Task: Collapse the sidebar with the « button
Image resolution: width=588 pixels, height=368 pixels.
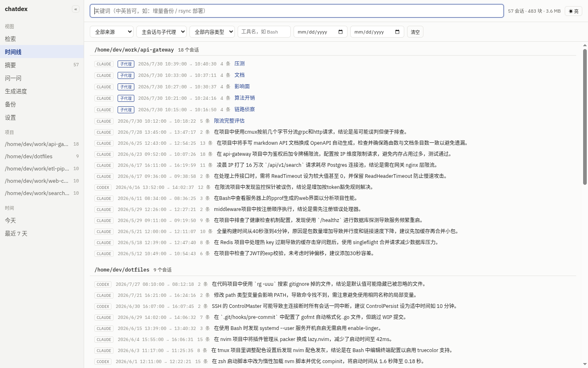Action: [x=76, y=9]
